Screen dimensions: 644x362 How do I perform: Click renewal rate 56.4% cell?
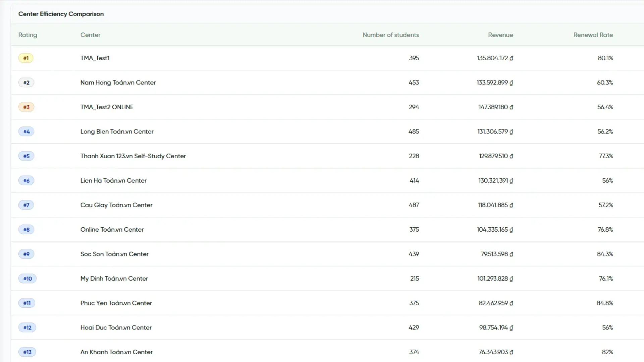pyautogui.click(x=605, y=107)
